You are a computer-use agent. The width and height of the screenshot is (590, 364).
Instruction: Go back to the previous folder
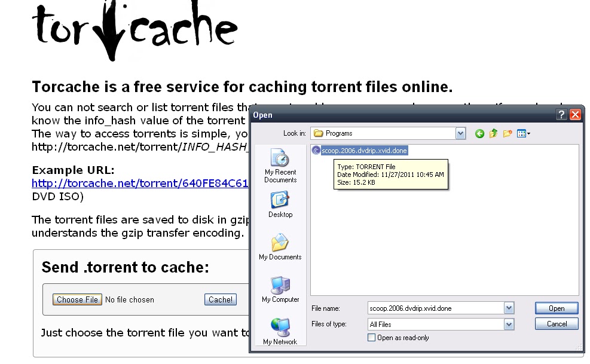[479, 133]
